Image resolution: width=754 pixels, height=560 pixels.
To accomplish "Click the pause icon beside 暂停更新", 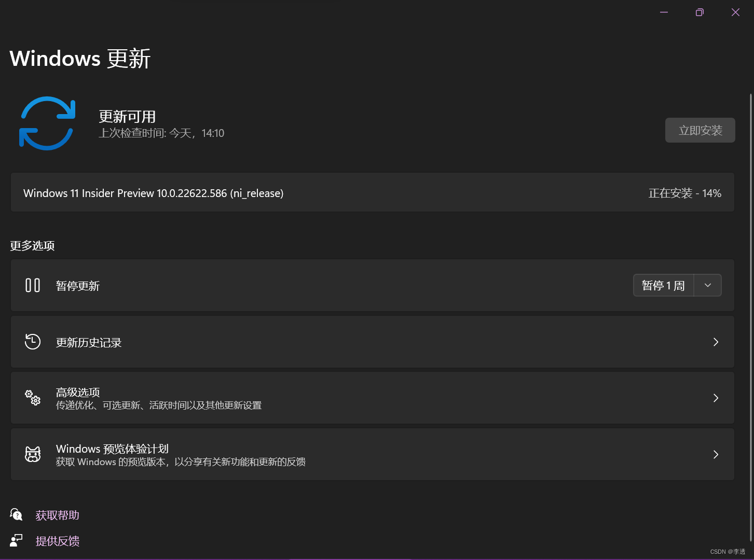I will [33, 285].
